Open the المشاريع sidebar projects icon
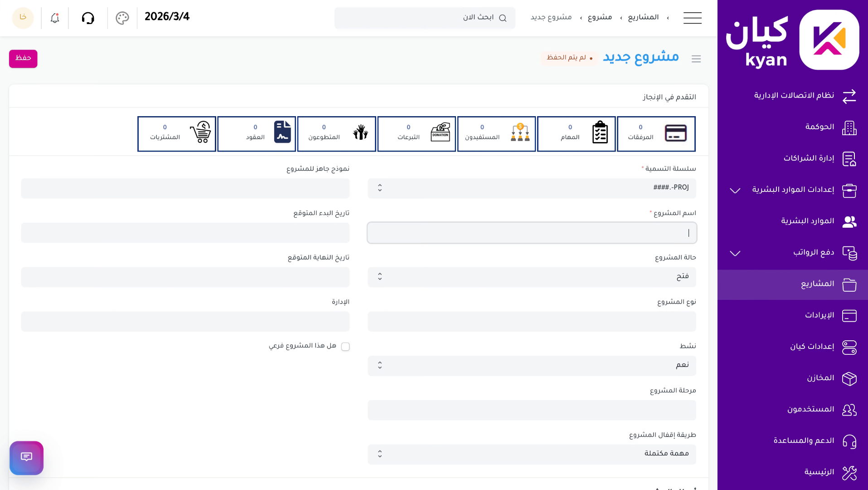Screen dimensions: 868x490 click(x=850, y=284)
